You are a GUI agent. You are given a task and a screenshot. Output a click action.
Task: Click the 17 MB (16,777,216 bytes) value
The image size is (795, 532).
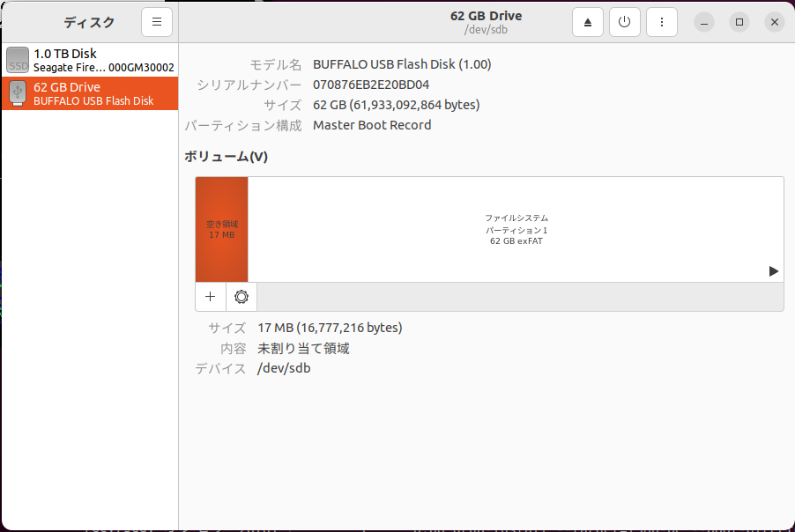330,328
